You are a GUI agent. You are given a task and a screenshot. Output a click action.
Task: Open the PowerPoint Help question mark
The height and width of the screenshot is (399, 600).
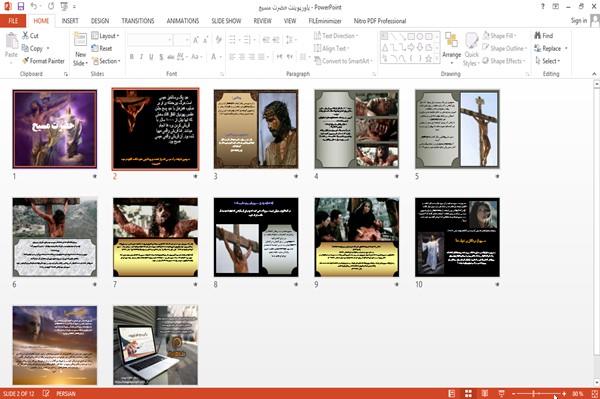pos(543,7)
